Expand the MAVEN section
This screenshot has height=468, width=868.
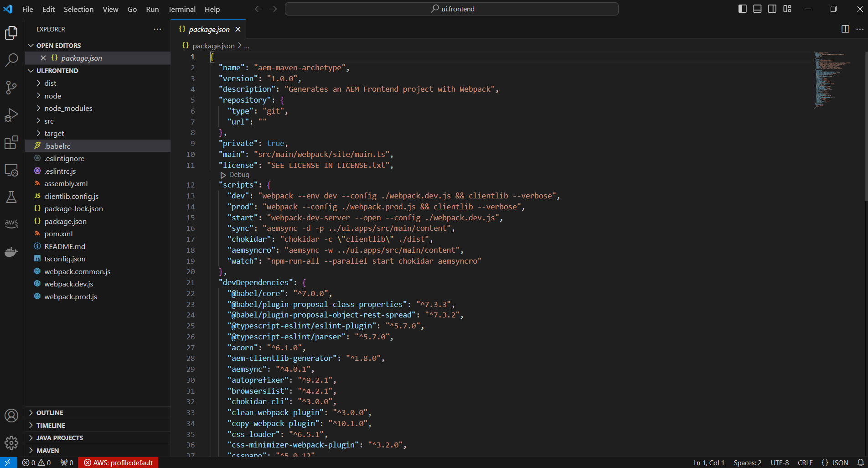pyautogui.click(x=47, y=451)
